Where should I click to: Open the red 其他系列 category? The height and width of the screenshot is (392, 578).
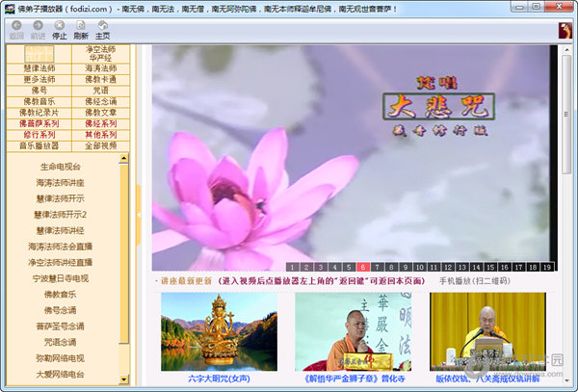pos(100,135)
